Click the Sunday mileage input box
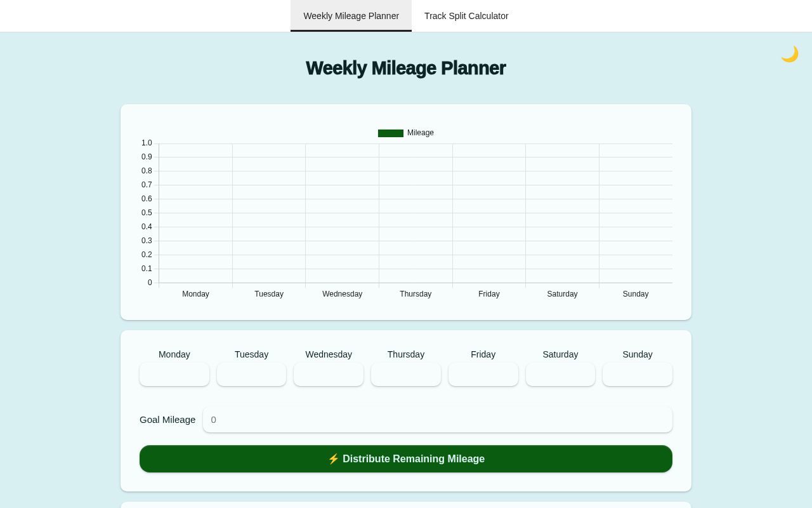Viewport: 812px width, 508px height. [638, 374]
